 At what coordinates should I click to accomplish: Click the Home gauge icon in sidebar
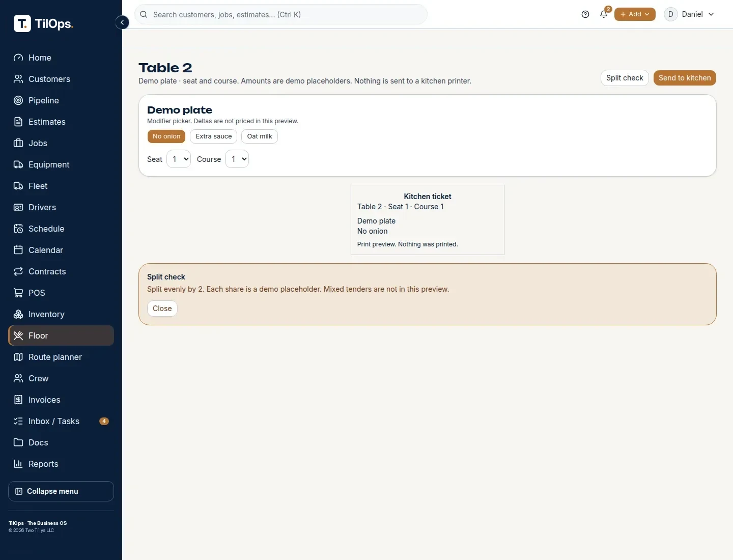click(18, 58)
